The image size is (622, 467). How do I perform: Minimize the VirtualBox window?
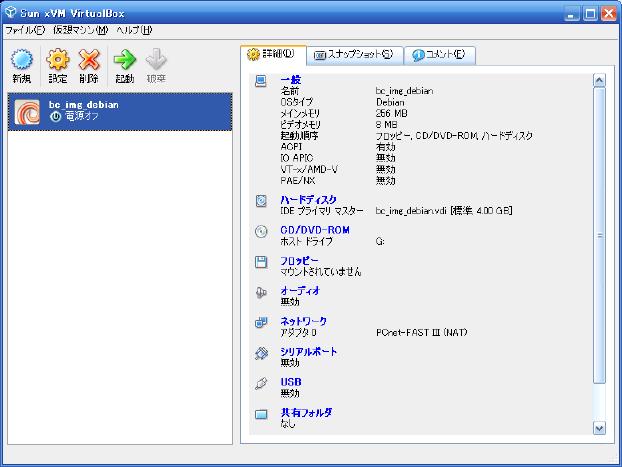(x=572, y=13)
